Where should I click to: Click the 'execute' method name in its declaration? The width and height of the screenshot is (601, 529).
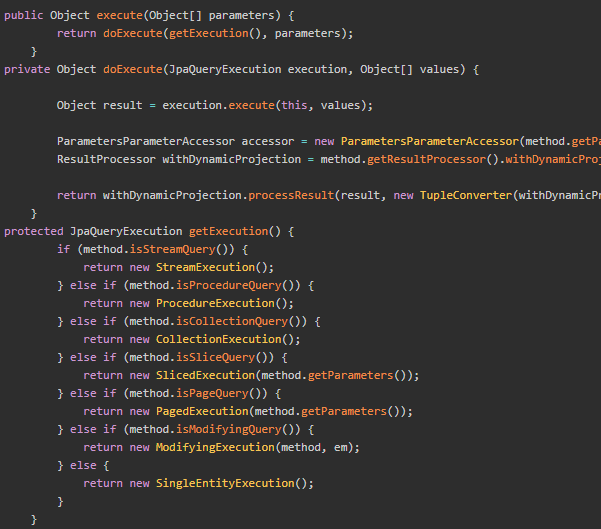119,15
